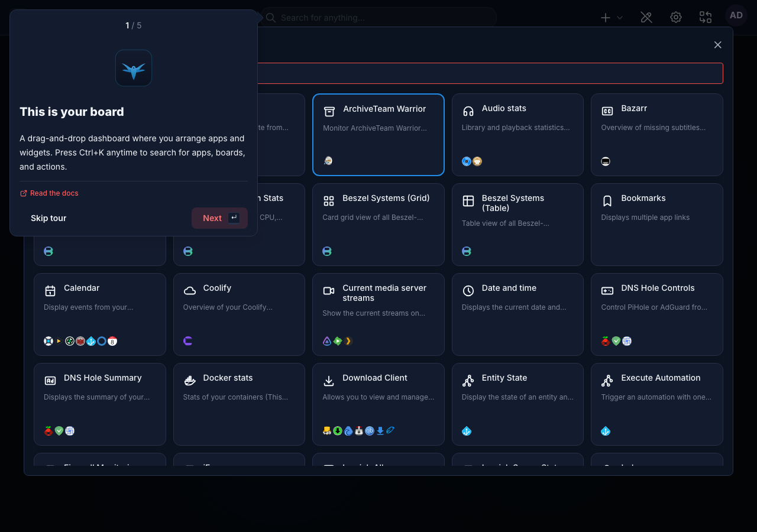Viewport: 757px width, 532px height.
Task: Click the Pi-hole logo in DNS Hole Summary
Action: (x=48, y=431)
